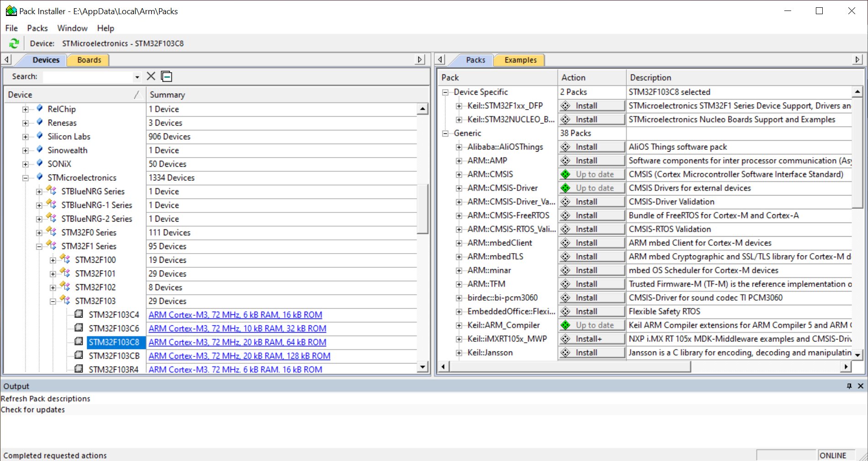868x461 pixels.
Task: Install the ARM::mbedTLS pack
Action: [592, 256]
